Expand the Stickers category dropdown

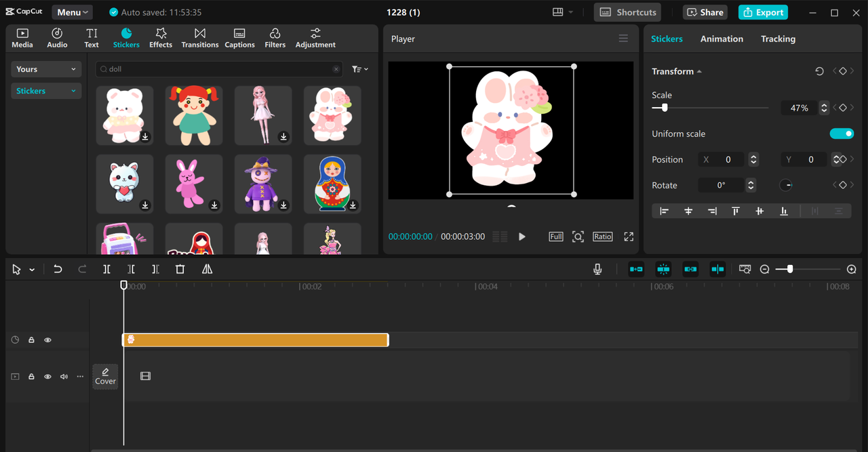[x=46, y=91]
